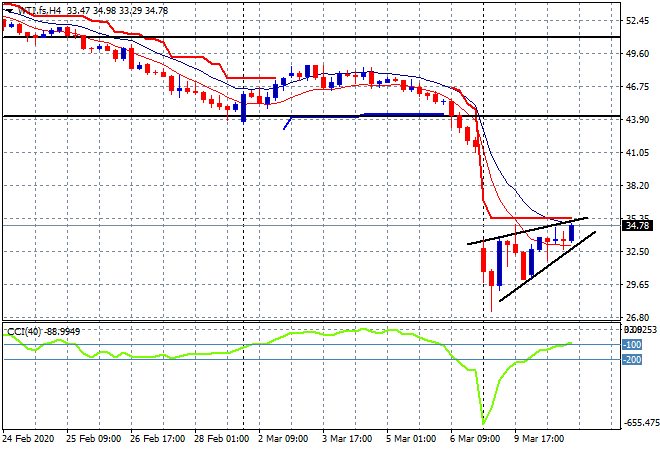Screen dimensions: 660x450
Task: Click the 32.50 price axis label
Action: (637, 251)
